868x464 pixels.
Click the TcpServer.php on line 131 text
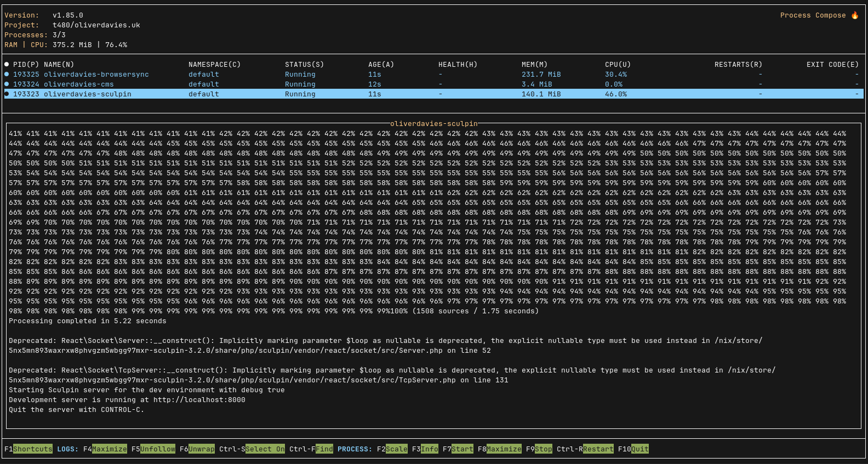pos(454,380)
